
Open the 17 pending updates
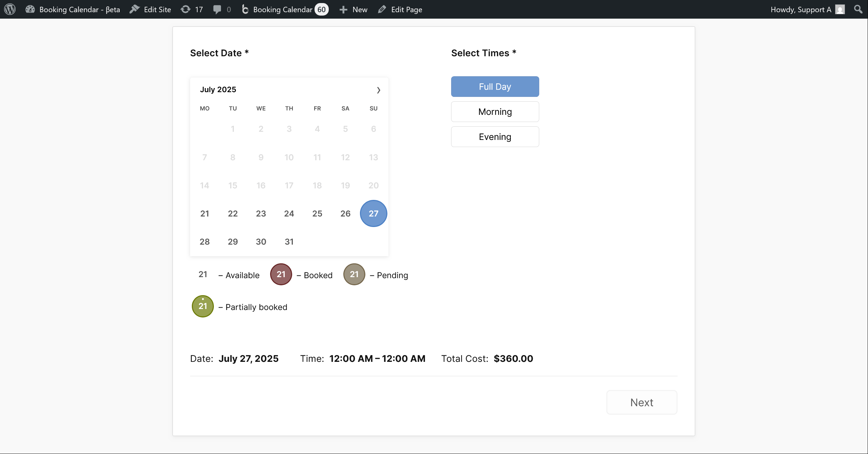[x=192, y=9]
